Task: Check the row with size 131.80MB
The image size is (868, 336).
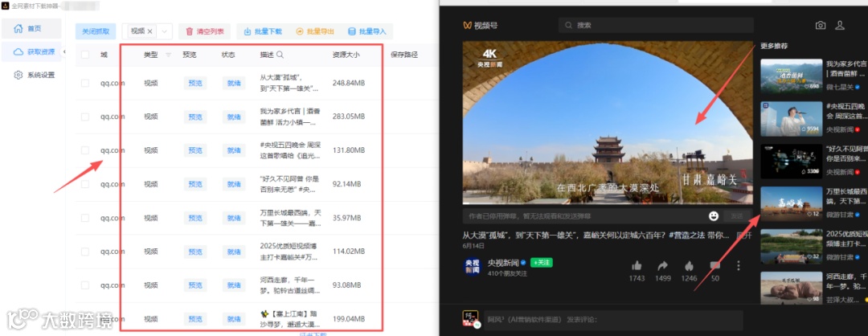Action: [84, 150]
